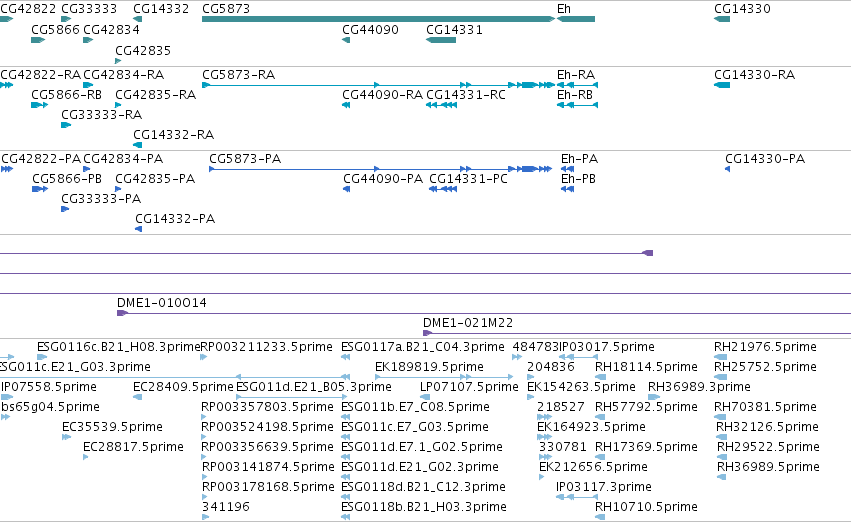The width and height of the screenshot is (851, 522).
Task: Select protein CG42834-PA label
Action: (x=123, y=158)
